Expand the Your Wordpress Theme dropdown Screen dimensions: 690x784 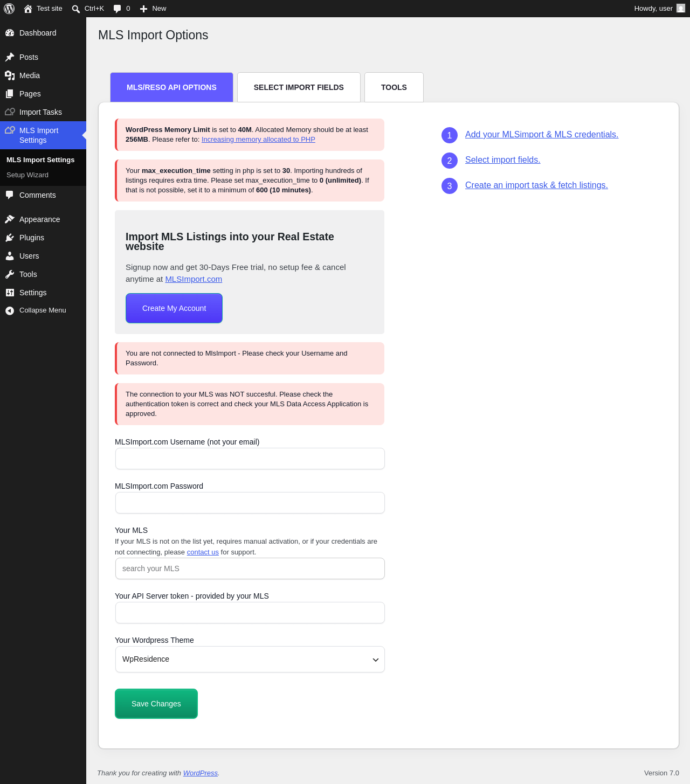tap(250, 660)
